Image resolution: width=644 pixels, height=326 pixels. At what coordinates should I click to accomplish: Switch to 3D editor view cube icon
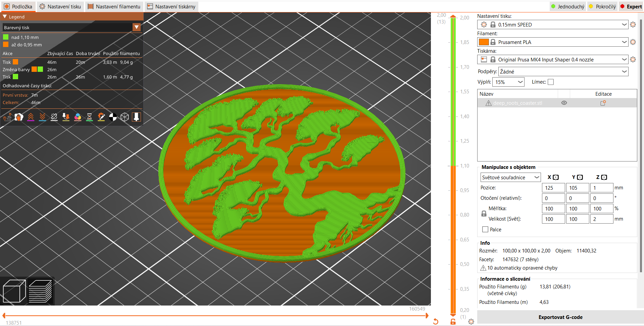coord(14,291)
